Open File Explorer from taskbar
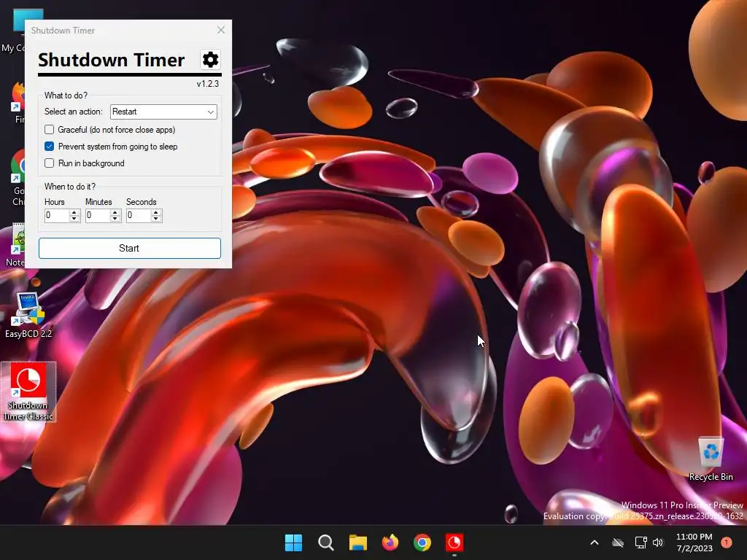 coord(357,542)
